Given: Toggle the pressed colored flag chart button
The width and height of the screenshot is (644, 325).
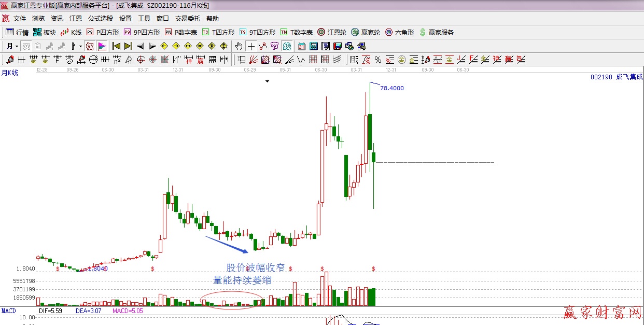Looking at the screenshot, I should [102, 46].
